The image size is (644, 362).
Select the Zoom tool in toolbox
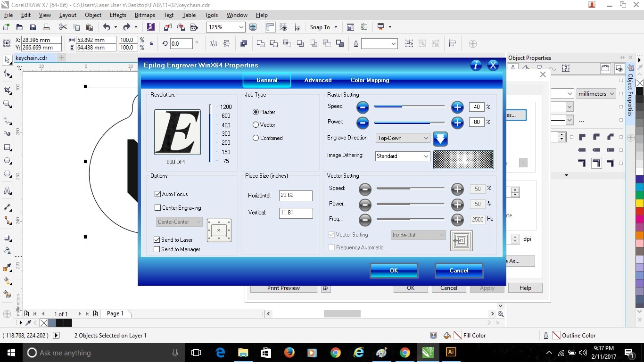click(7, 104)
